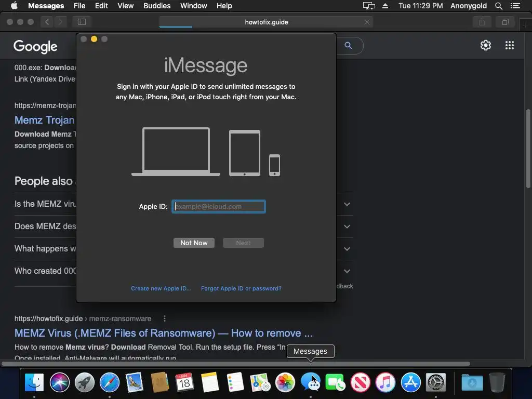
Task: Open MEMZ Virus howtofix.guide result
Action: click(164, 333)
